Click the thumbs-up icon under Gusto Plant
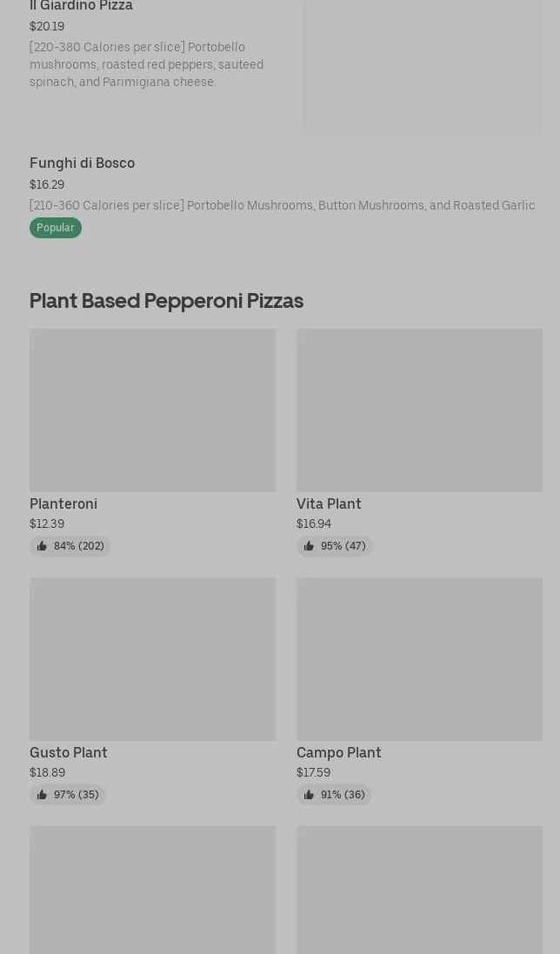 tap(42, 795)
